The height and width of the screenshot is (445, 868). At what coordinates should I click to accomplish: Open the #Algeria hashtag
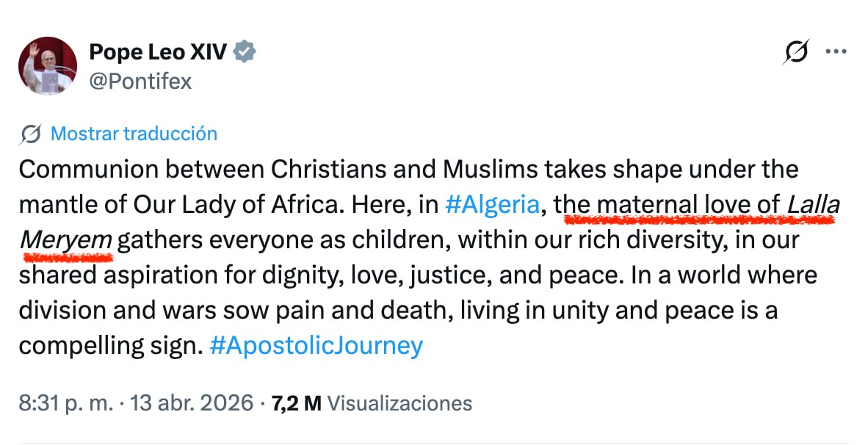[x=492, y=204]
